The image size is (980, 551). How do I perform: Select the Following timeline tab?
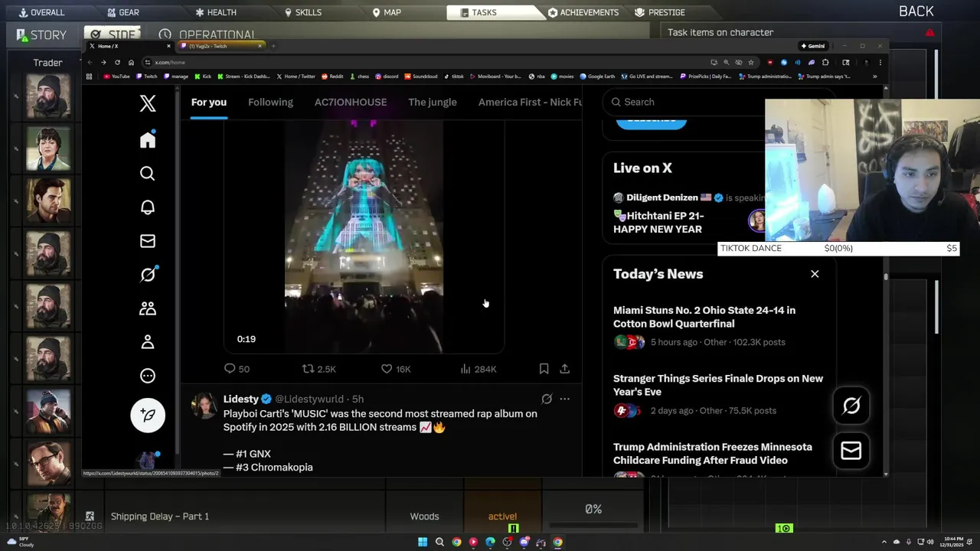(270, 102)
